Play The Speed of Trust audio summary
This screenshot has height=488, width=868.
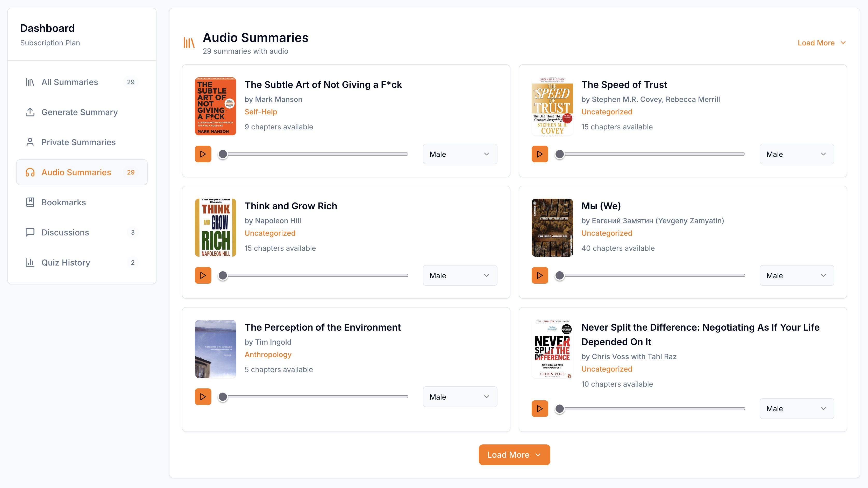click(x=539, y=154)
